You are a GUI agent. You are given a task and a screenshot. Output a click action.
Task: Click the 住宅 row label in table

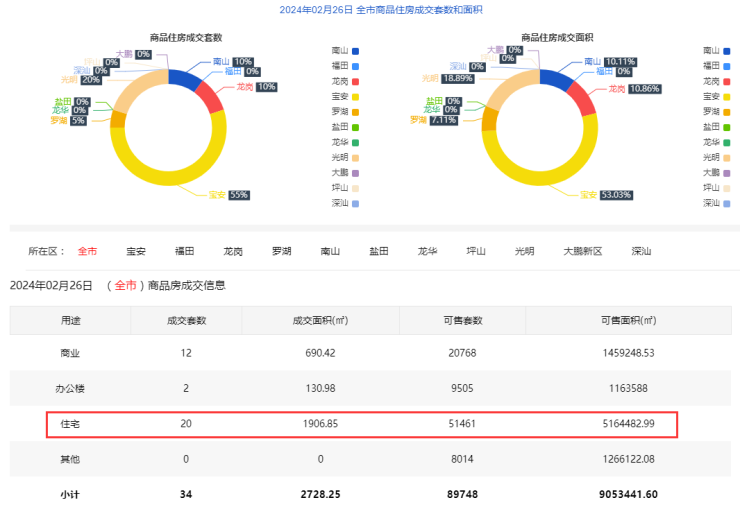pyautogui.click(x=70, y=423)
